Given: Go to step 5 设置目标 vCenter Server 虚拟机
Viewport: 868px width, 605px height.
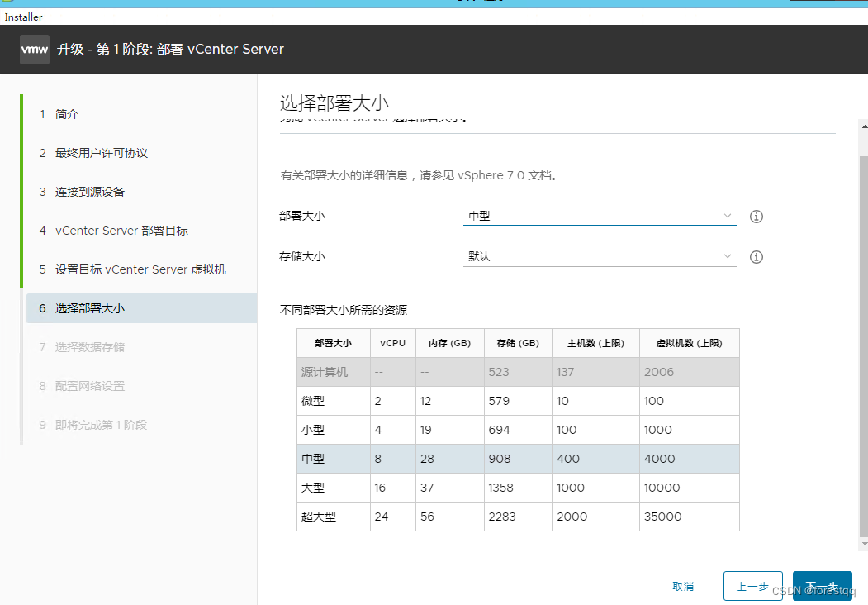Looking at the screenshot, I should pos(132,269).
